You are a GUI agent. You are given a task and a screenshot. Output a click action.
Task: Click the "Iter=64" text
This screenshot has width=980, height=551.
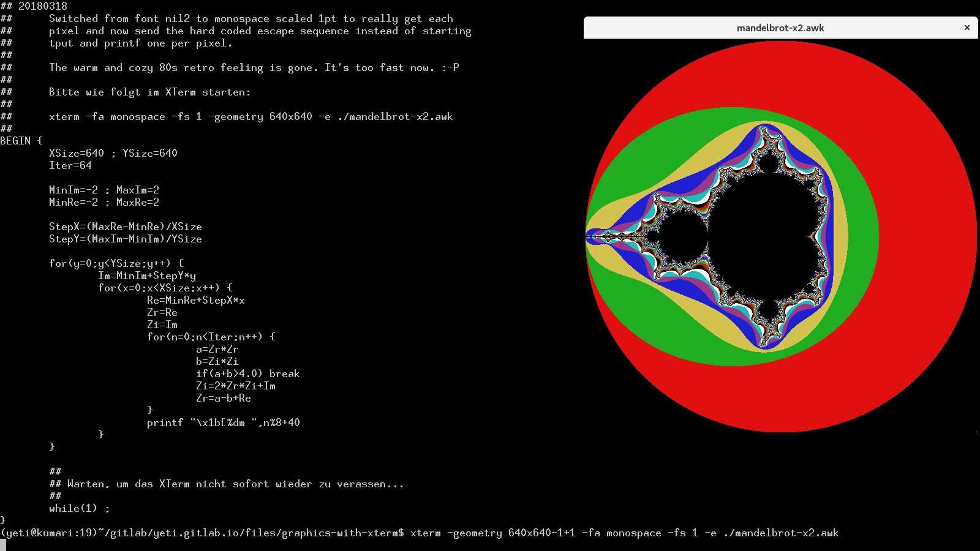click(70, 165)
